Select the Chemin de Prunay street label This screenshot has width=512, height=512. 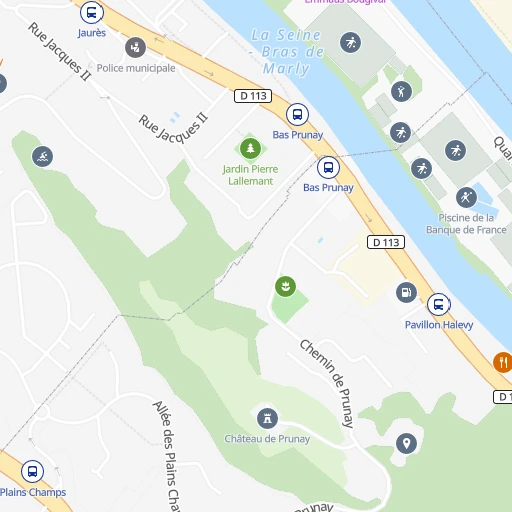tap(327, 384)
